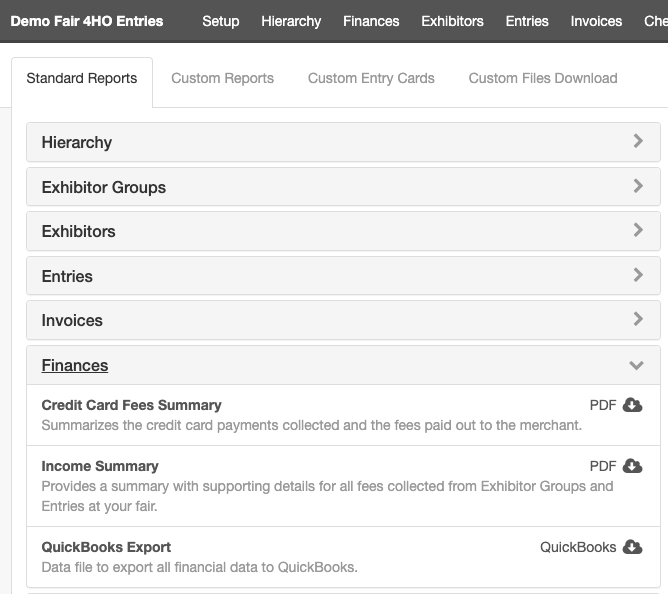Screen dimensions: 668x594
Task: Expand the Exhibitor Groups chevron arrow
Action: pyautogui.click(x=638, y=186)
